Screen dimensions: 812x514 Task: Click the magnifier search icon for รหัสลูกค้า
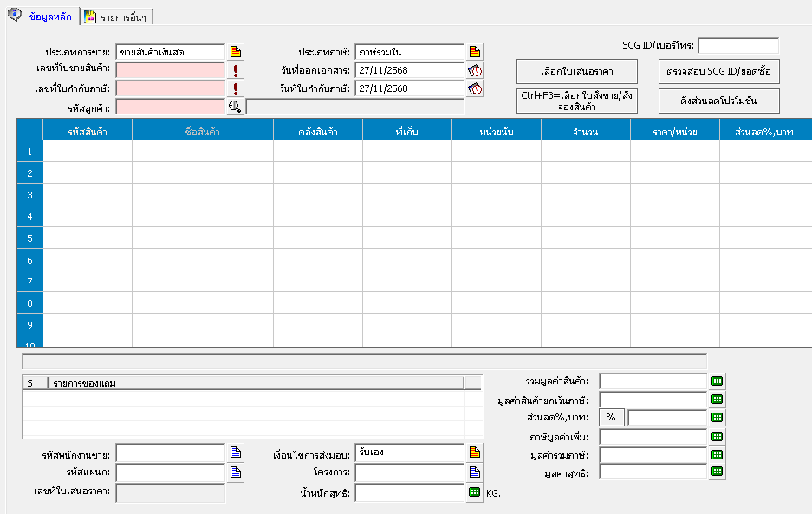(235, 107)
